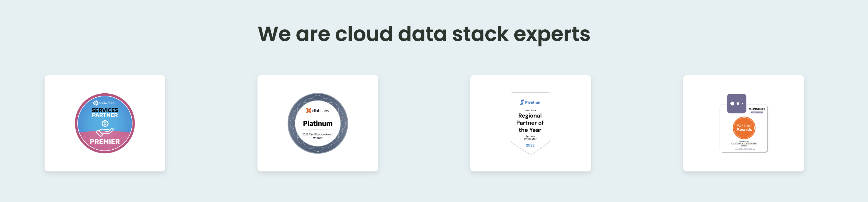Click the SERVICES PARTNER text
Viewport: 868px width, 202px height.
pos(105,113)
